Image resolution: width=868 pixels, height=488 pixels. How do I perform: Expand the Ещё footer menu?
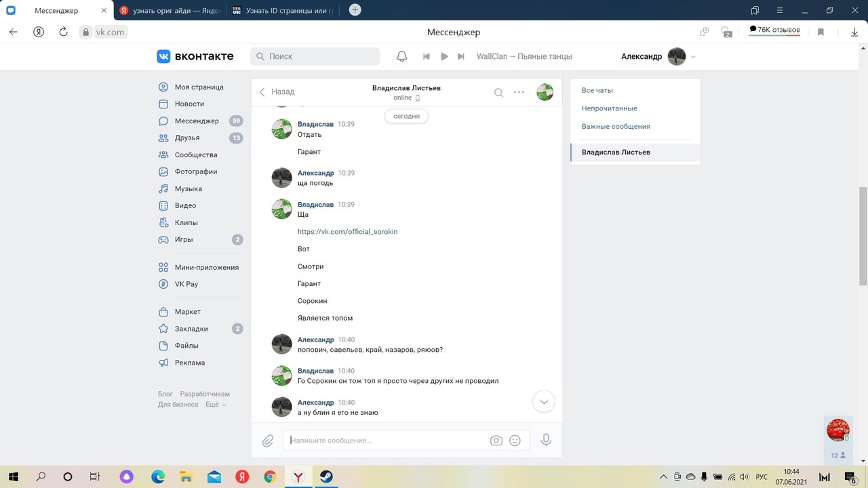click(215, 405)
